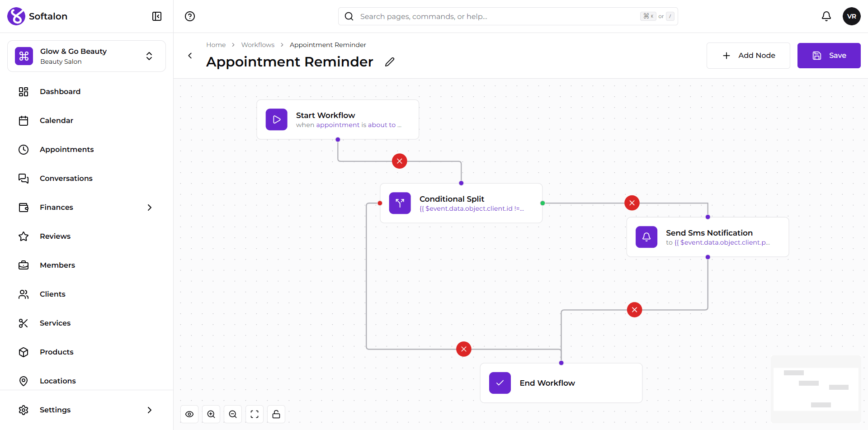Zoom in on the workflow canvas
This screenshot has height=430, width=868.
click(x=211, y=414)
